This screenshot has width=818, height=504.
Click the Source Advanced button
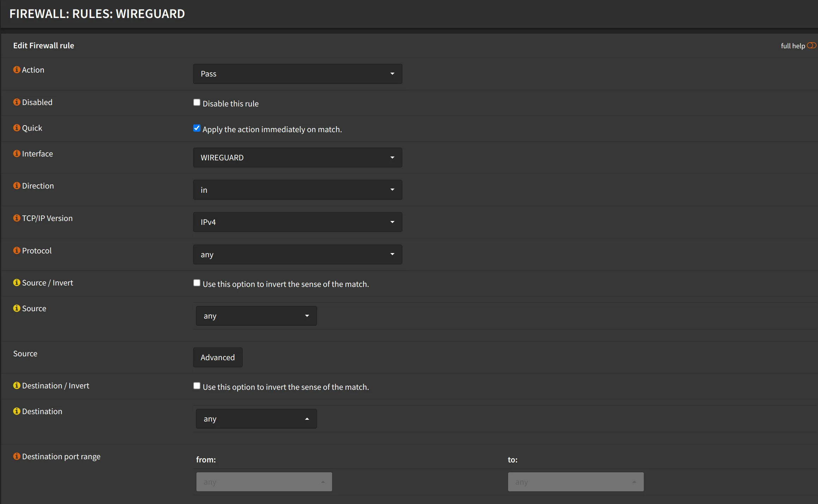click(x=218, y=357)
